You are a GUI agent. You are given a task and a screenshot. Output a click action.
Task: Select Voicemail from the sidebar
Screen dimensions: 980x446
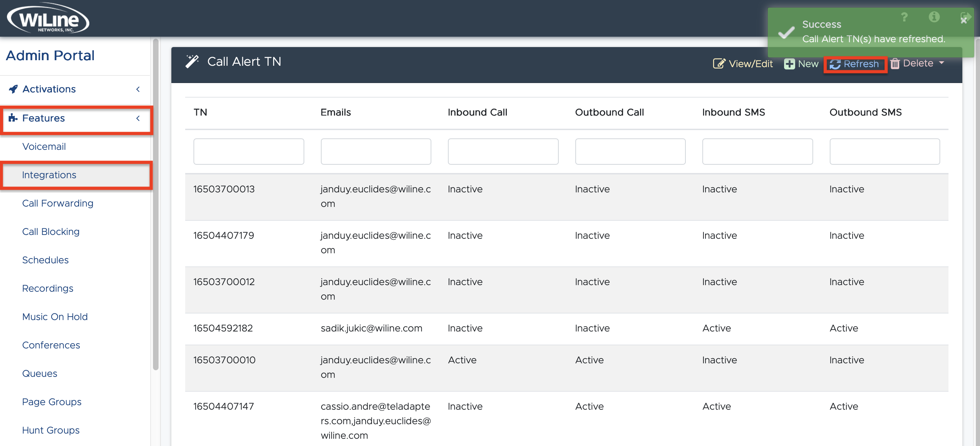(44, 146)
